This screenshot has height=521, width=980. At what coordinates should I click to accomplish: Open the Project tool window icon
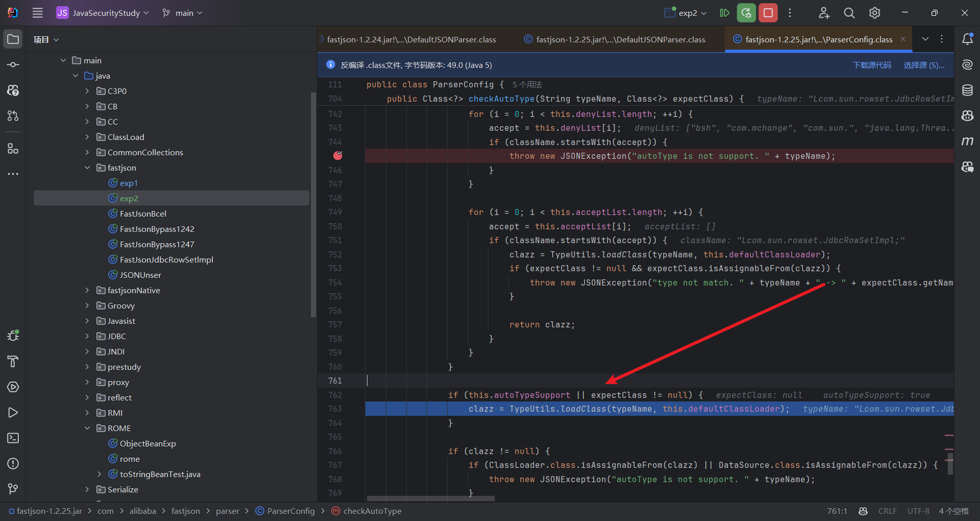[13, 39]
